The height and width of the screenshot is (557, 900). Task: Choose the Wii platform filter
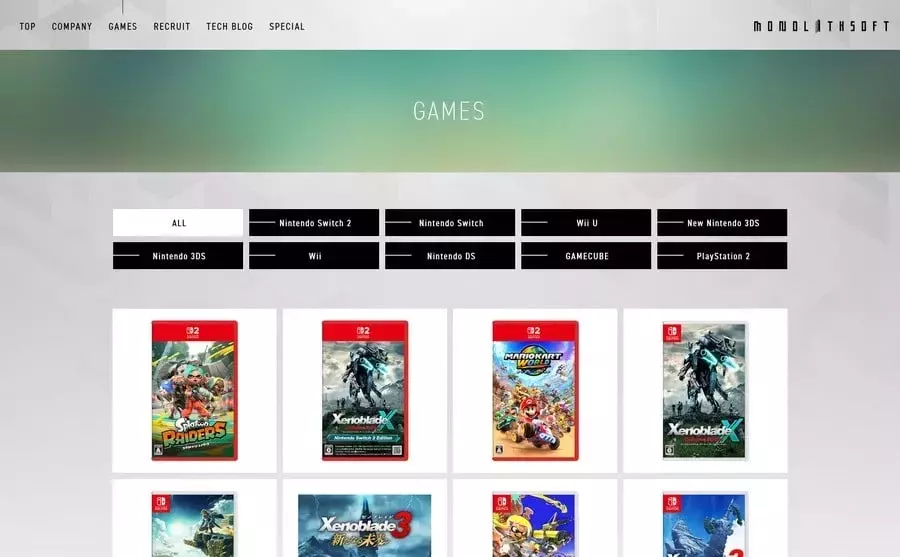314,256
